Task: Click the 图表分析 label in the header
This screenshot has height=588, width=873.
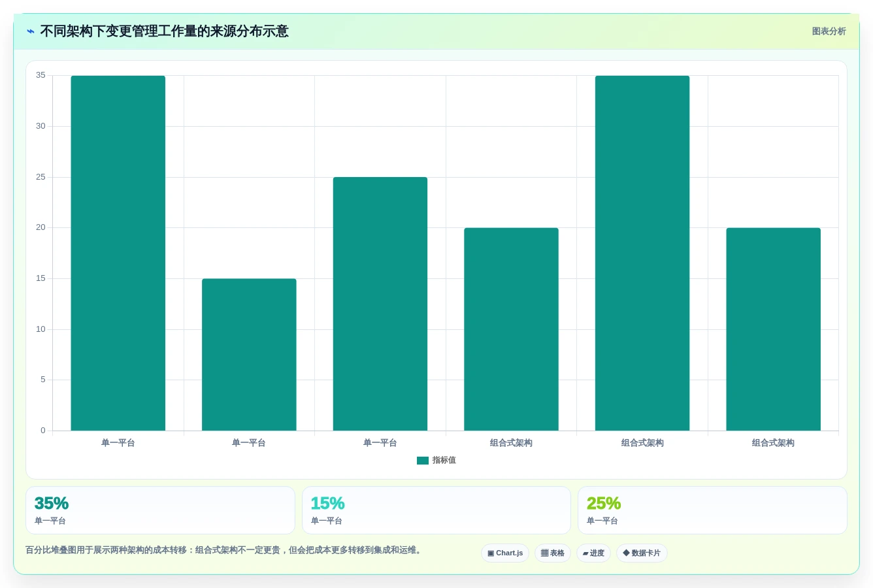Action: (829, 31)
